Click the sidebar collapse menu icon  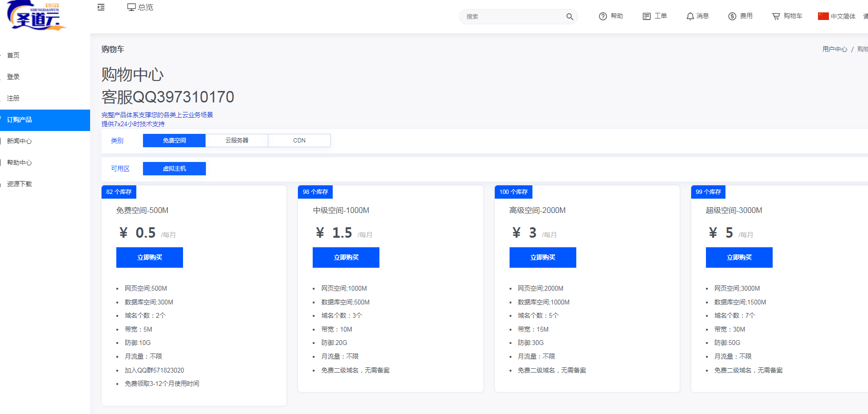101,7
